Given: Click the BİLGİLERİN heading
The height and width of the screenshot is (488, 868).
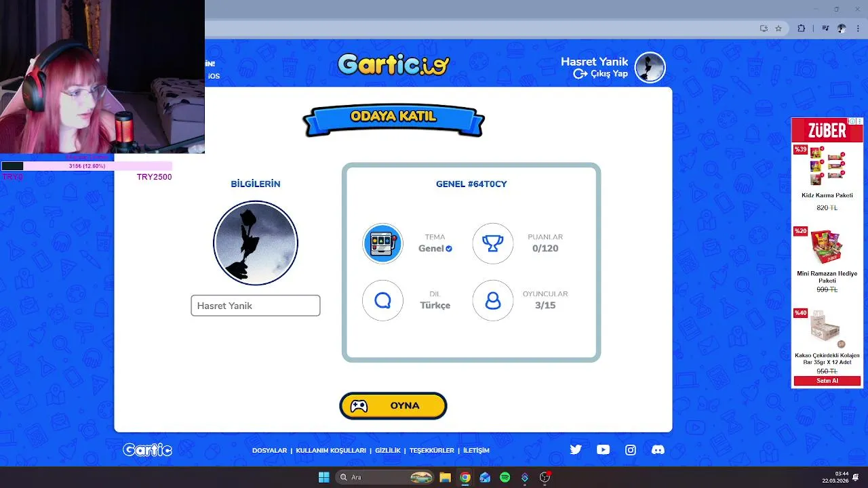Looking at the screenshot, I should point(256,184).
